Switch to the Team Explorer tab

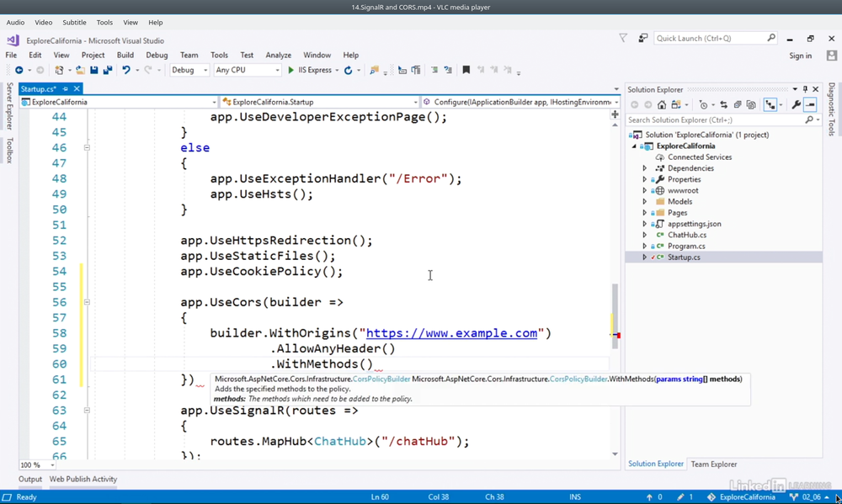pos(714,464)
